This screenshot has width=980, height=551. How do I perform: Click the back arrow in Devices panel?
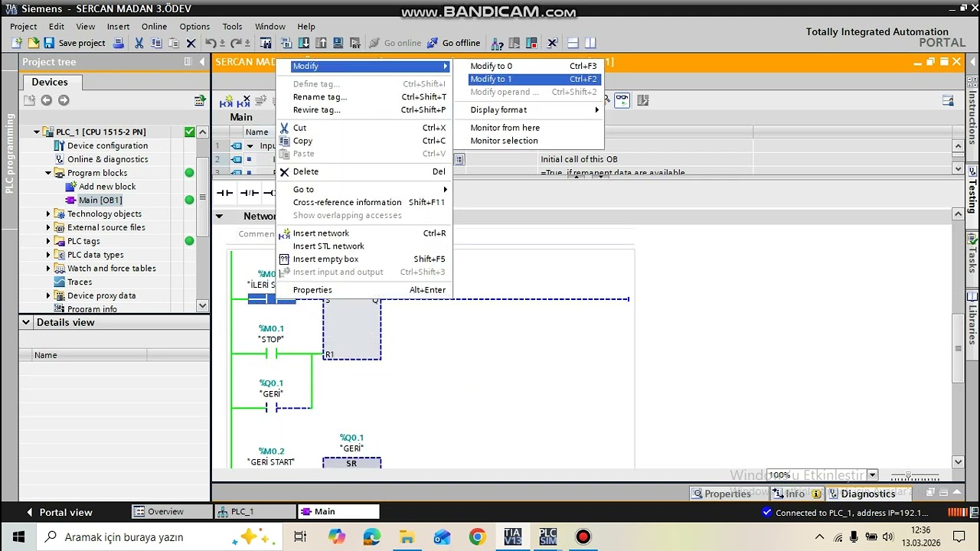tap(47, 100)
